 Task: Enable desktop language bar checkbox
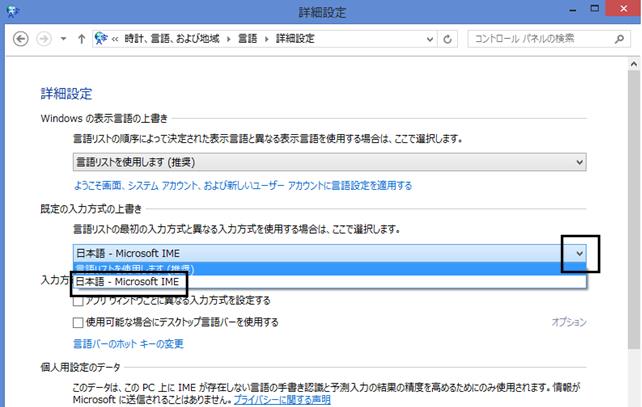78,323
